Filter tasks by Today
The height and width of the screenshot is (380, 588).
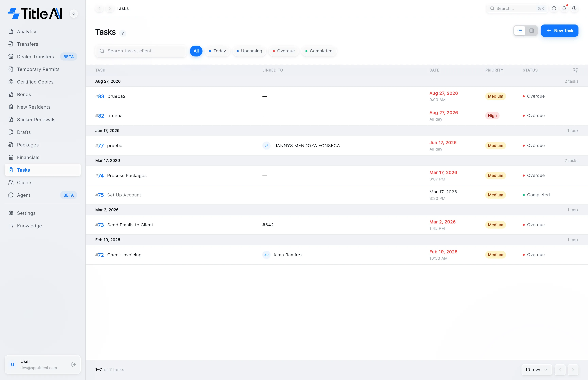[x=217, y=51]
